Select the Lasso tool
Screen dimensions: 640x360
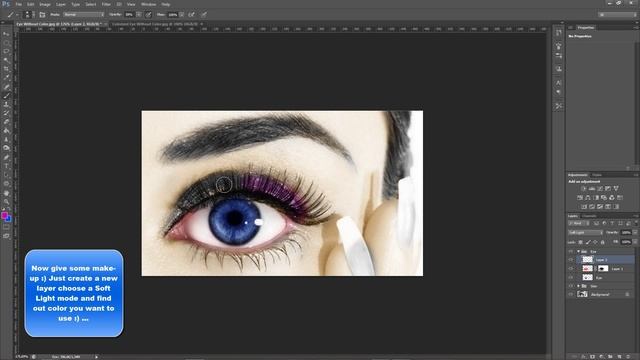click(x=6, y=51)
